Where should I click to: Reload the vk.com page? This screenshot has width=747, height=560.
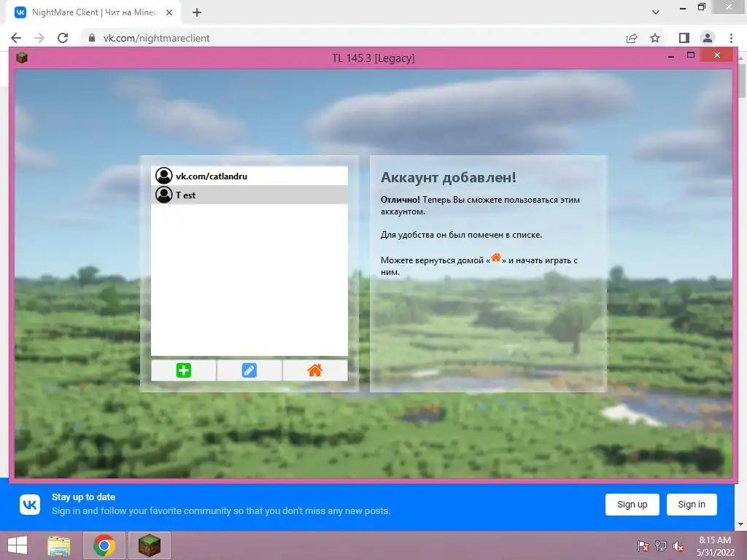(63, 38)
